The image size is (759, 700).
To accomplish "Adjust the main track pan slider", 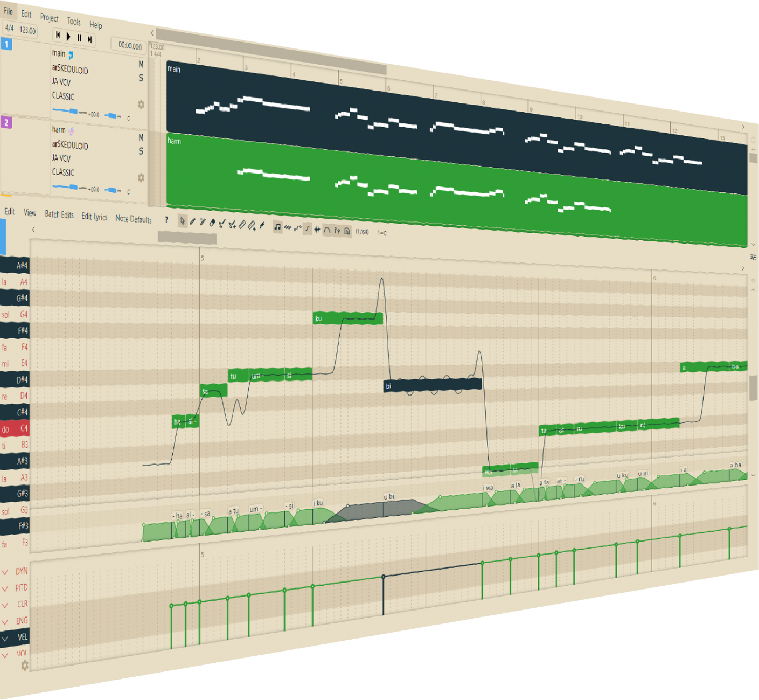I will (113, 115).
